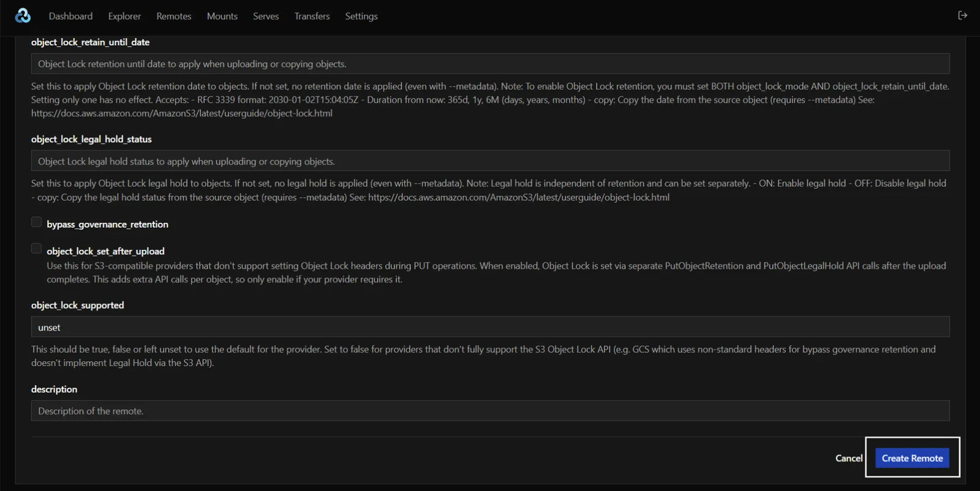
Task: Switch to the Mounts page
Action: coord(222,17)
